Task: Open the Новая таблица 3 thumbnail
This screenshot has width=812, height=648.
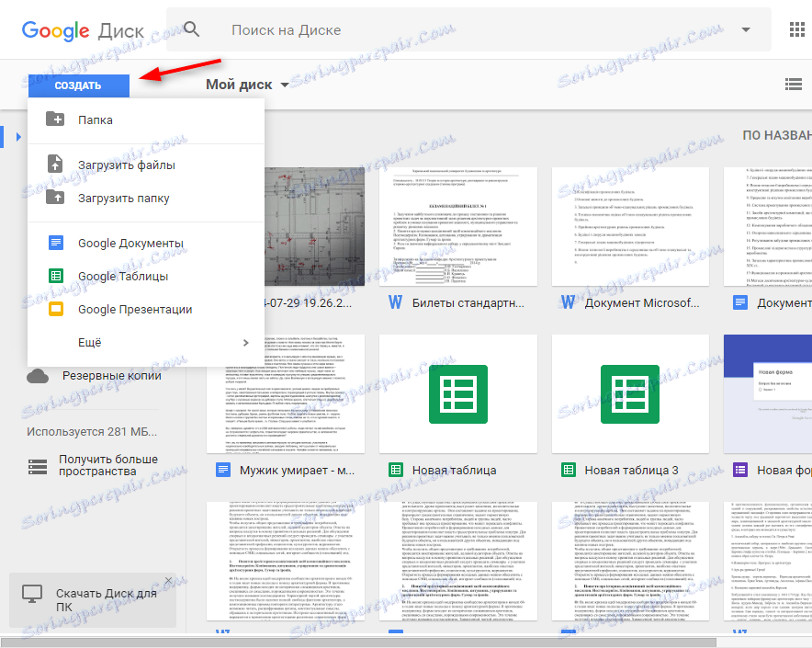Action: pyautogui.click(x=630, y=394)
